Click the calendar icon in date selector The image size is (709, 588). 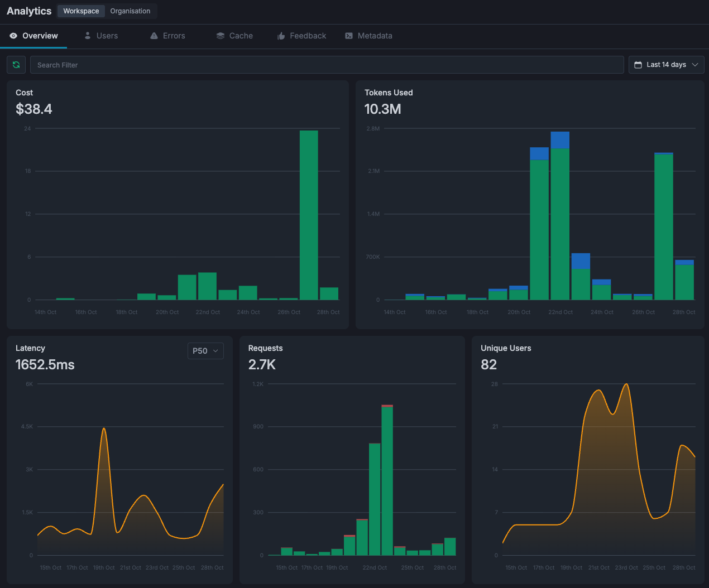(x=638, y=65)
